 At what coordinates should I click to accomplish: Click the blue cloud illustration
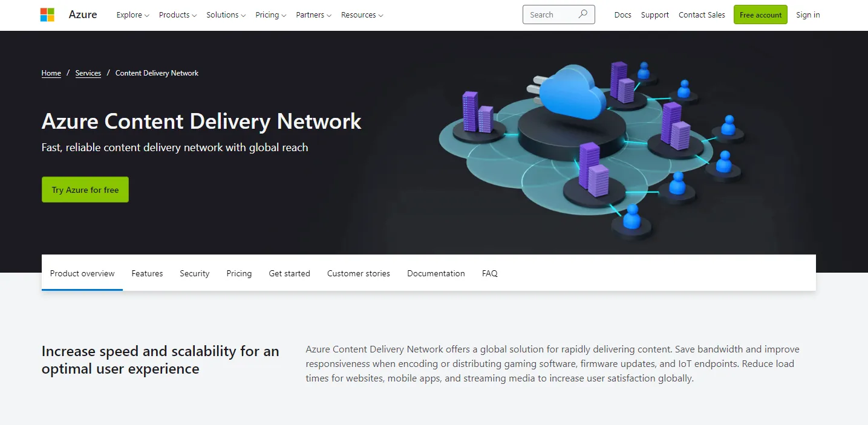pos(571,91)
